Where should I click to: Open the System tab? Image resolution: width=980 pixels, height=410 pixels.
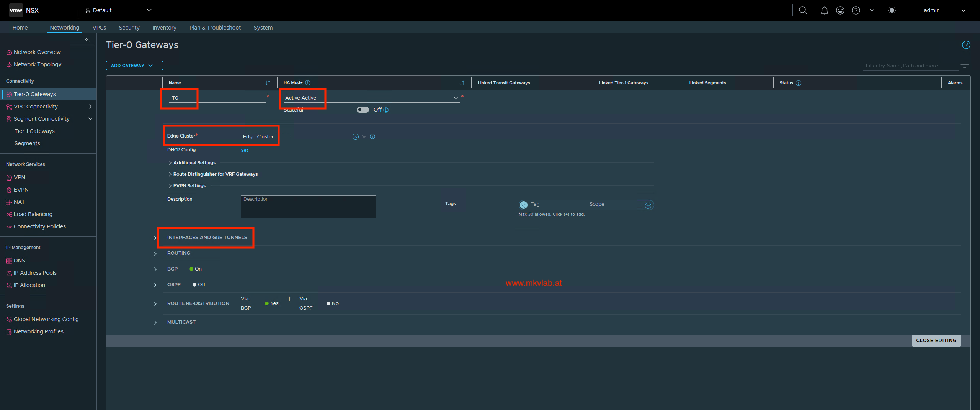(x=263, y=28)
